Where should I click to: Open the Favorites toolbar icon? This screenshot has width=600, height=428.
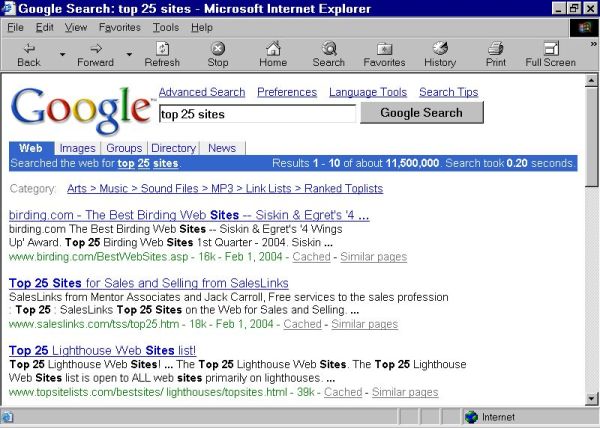coord(384,48)
